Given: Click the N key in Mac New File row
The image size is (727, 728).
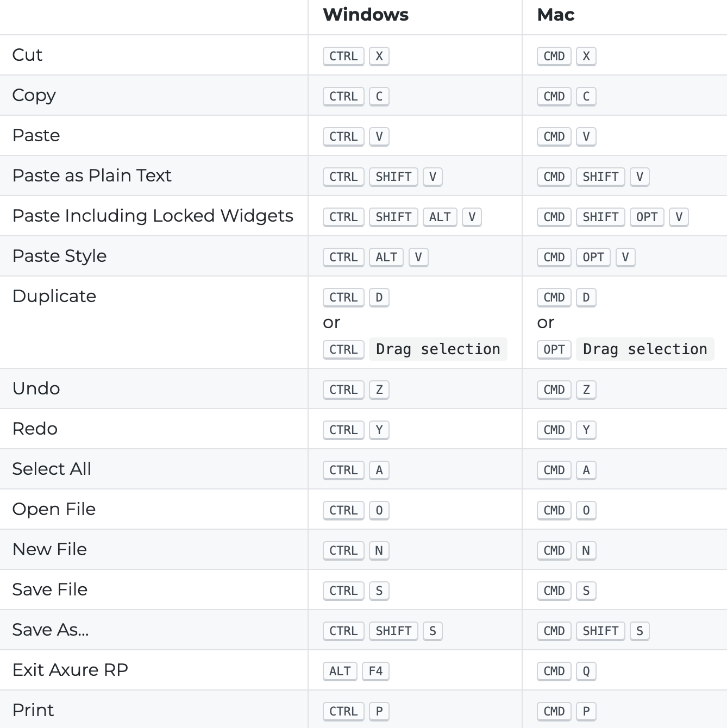Looking at the screenshot, I should click(x=586, y=550).
